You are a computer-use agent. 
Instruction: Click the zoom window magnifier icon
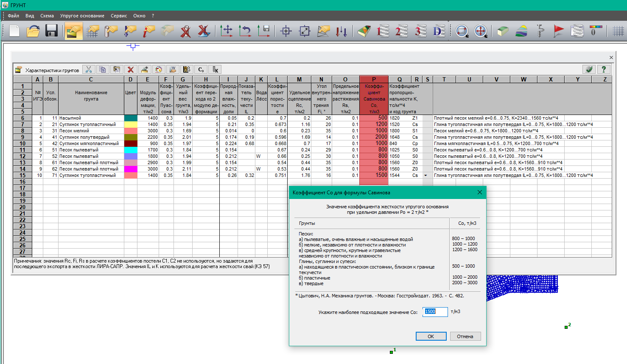[462, 31]
